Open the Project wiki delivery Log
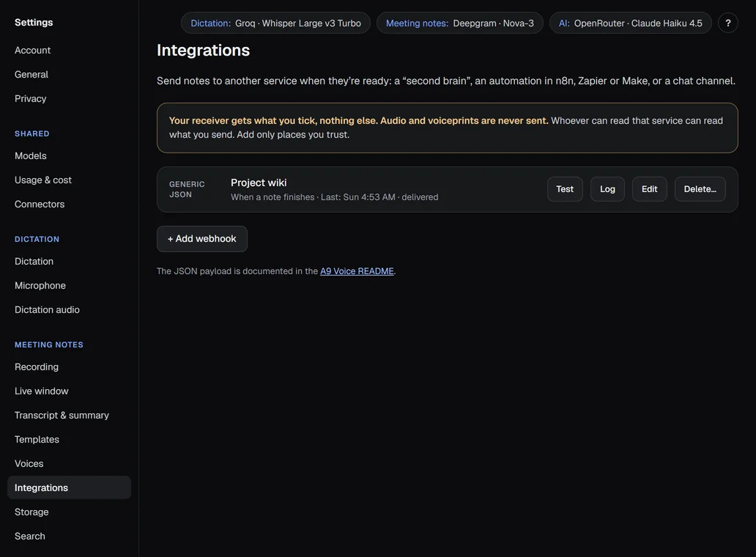The width and height of the screenshot is (756, 557). 607,189
